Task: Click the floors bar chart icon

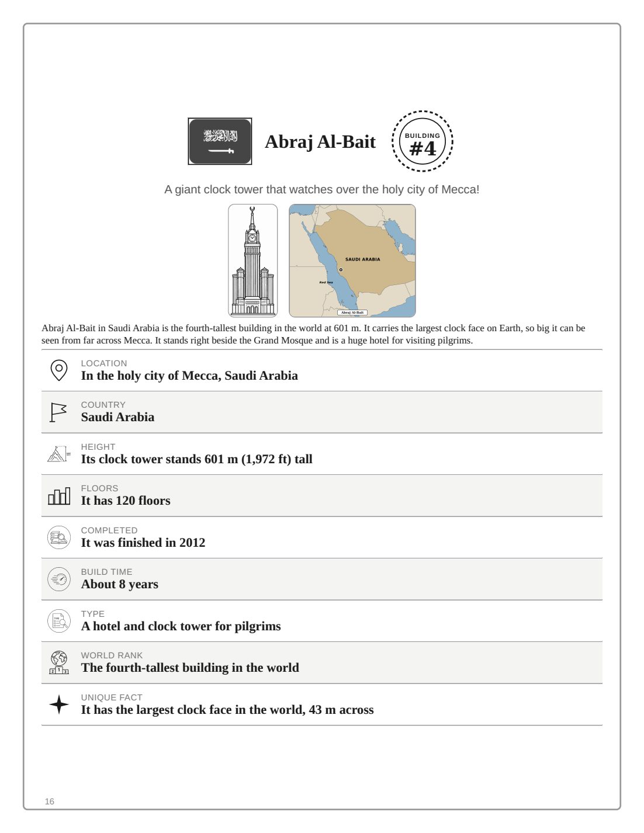Action: (58, 496)
